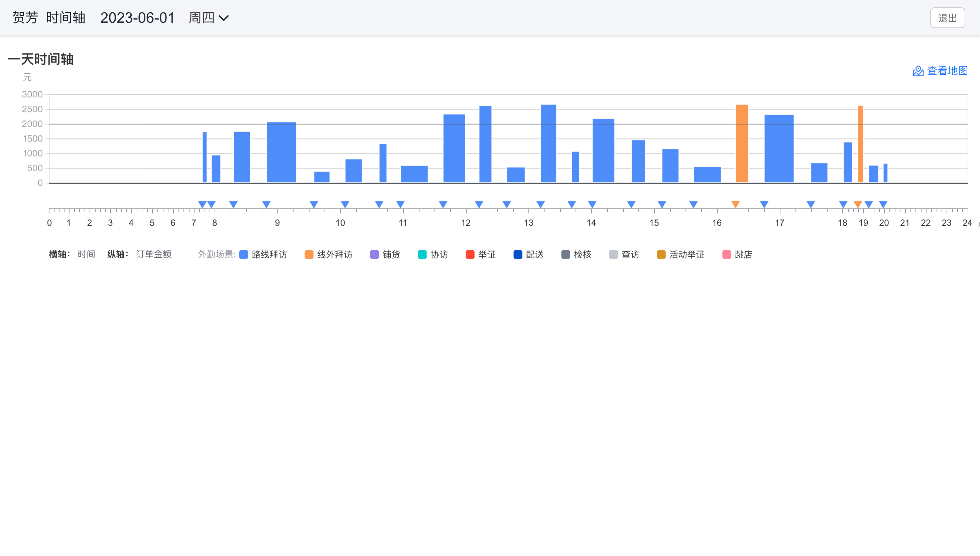
Task: Toggle the 跳店 legend item
Action: tap(737, 255)
